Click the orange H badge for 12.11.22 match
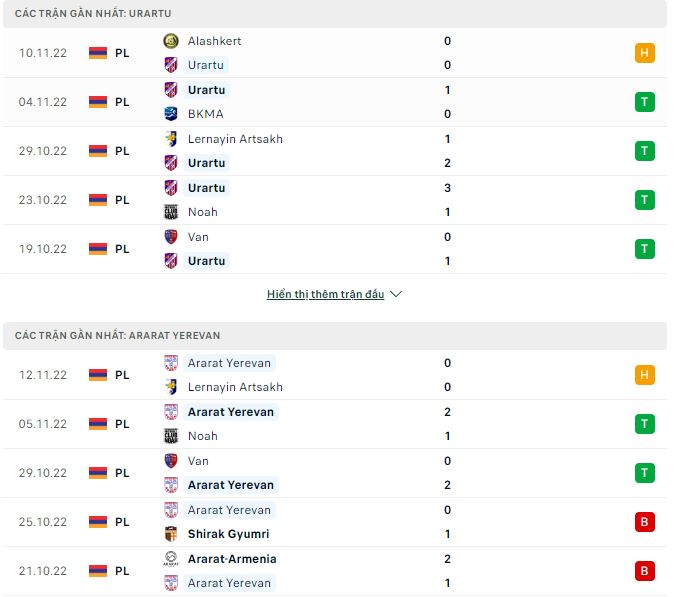Image resolution: width=674 pixels, height=597 pixels. [645, 375]
